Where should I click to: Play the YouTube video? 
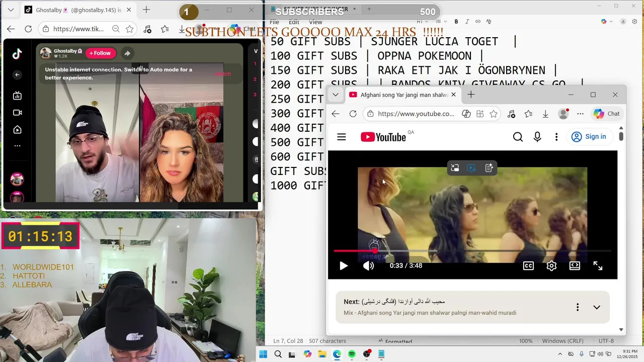click(344, 266)
